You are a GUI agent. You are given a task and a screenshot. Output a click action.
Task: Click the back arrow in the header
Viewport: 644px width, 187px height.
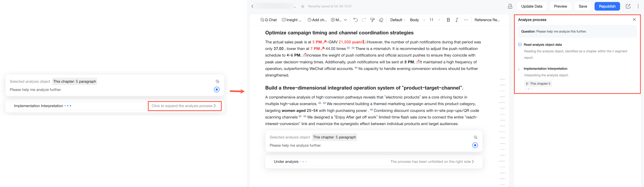click(252, 6)
